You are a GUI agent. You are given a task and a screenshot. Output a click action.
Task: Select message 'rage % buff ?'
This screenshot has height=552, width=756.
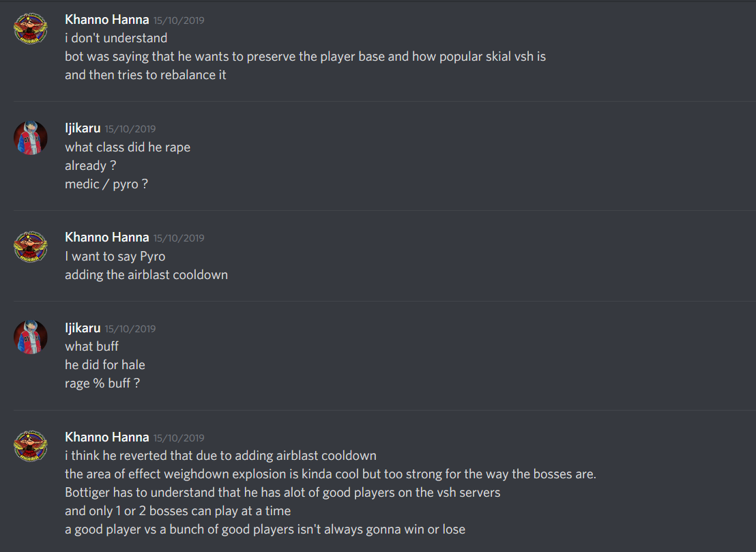[103, 383]
